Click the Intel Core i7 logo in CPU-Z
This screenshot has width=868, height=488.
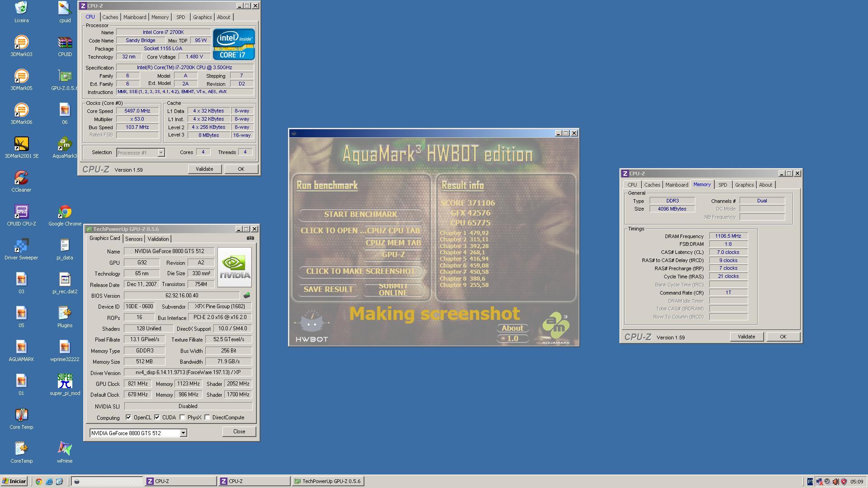tap(234, 44)
